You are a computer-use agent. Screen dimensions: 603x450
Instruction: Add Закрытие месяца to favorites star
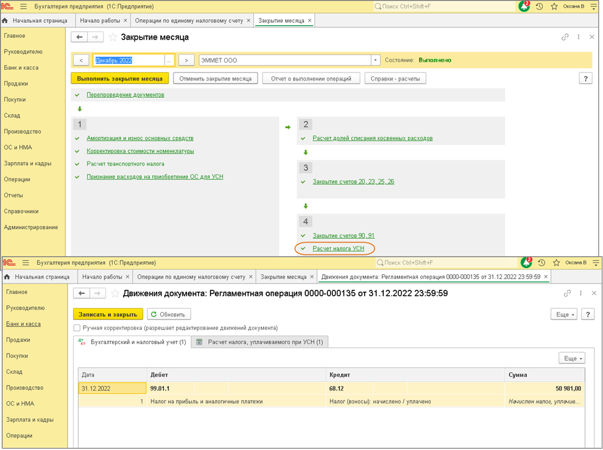point(113,37)
